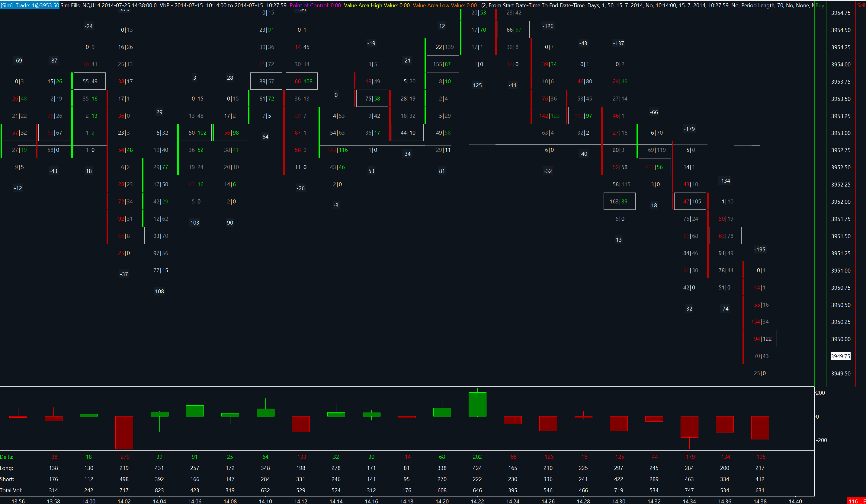Click the Point of Control header text

click(x=315, y=5)
